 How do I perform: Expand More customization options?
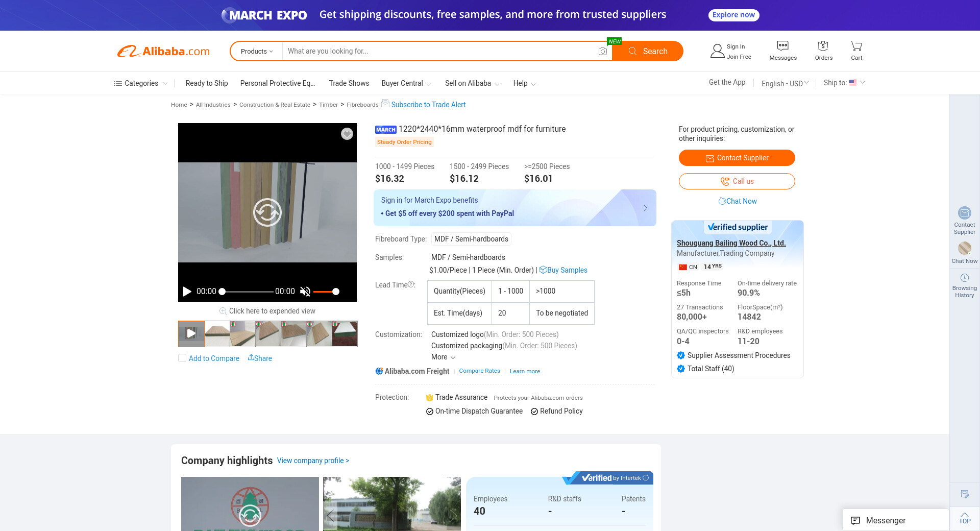pyautogui.click(x=443, y=357)
